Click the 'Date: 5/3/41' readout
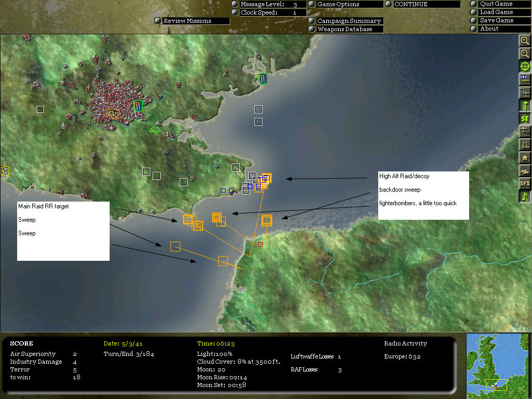This screenshot has height=399, width=532. (123, 344)
